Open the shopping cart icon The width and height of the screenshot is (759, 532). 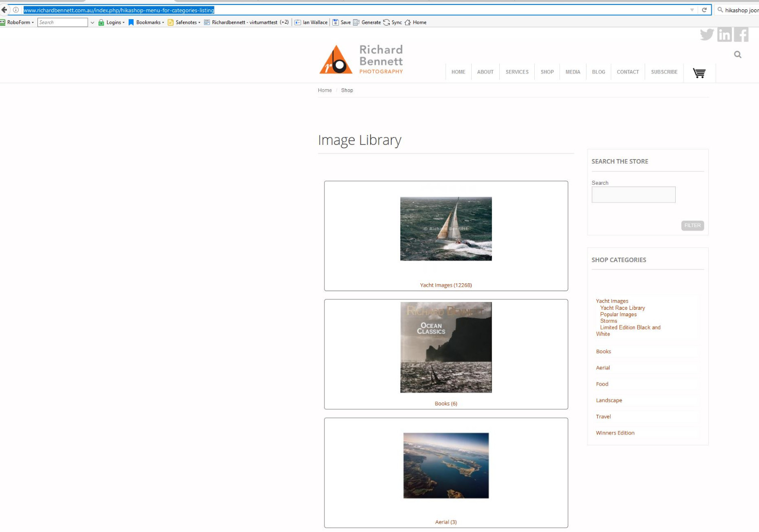pos(699,73)
